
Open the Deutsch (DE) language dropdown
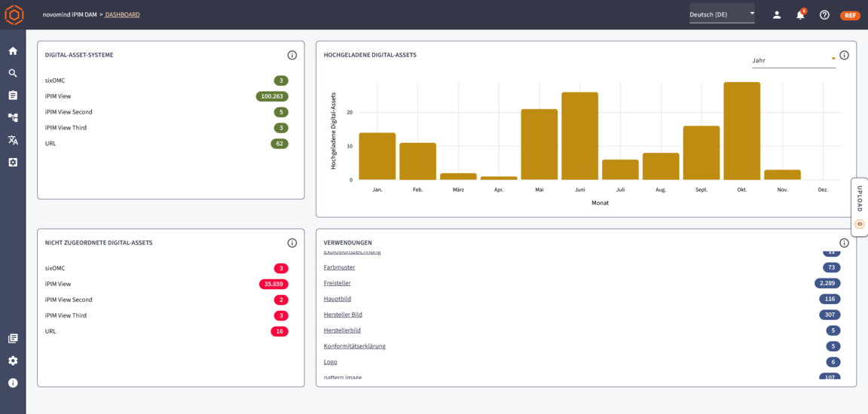pyautogui.click(x=721, y=14)
